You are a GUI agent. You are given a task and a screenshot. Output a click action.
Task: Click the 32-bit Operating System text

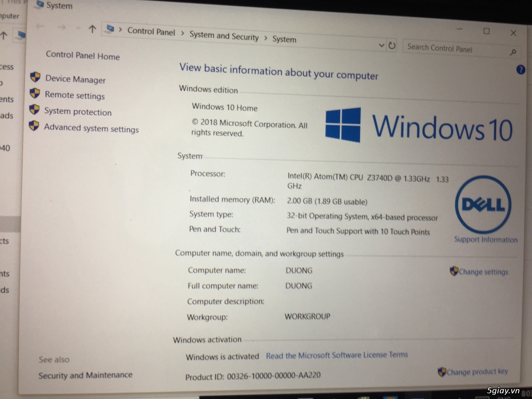[x=362, y=217]
